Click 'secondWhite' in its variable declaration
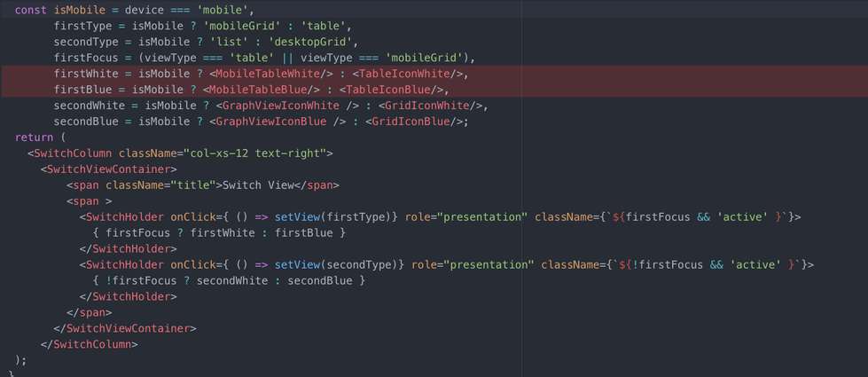Screen dimensions: 868x377 coord(90,106)
